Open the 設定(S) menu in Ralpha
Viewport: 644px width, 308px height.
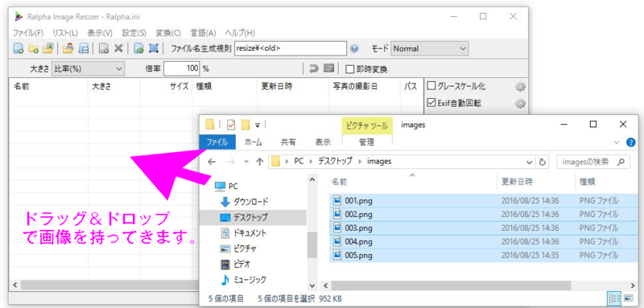point(134,33)
